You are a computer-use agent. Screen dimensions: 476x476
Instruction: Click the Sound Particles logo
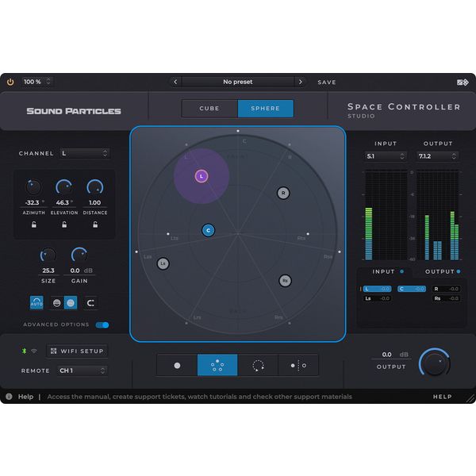point(74,111)
